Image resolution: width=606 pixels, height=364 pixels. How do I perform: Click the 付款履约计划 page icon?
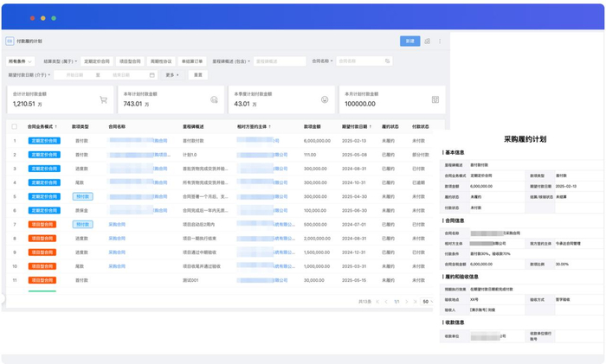click(x=10, y=41)
